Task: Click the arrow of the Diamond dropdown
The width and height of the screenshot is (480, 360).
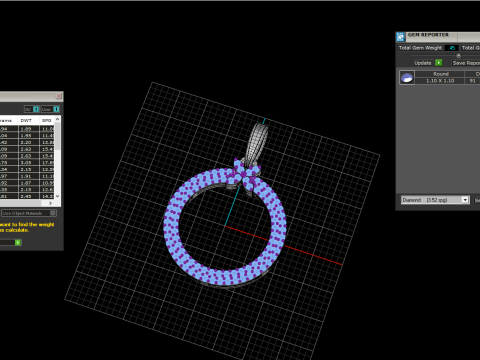Action: point(465,200)
